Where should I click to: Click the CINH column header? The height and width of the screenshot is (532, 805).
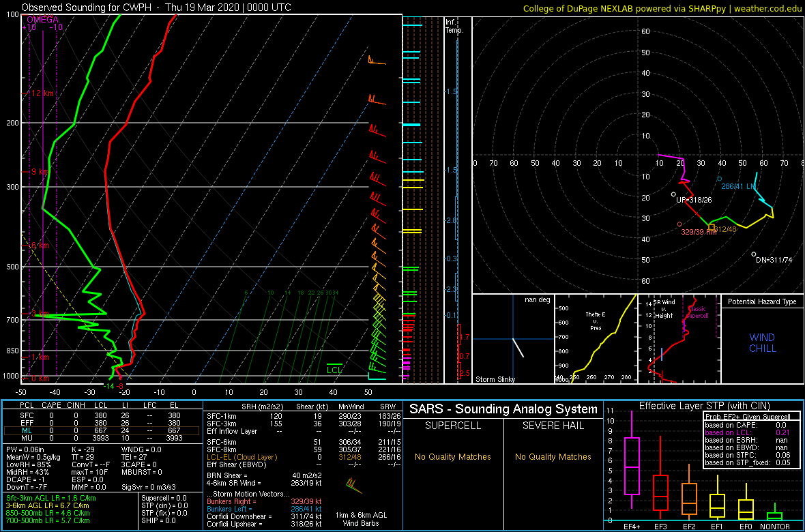[77, 407]
